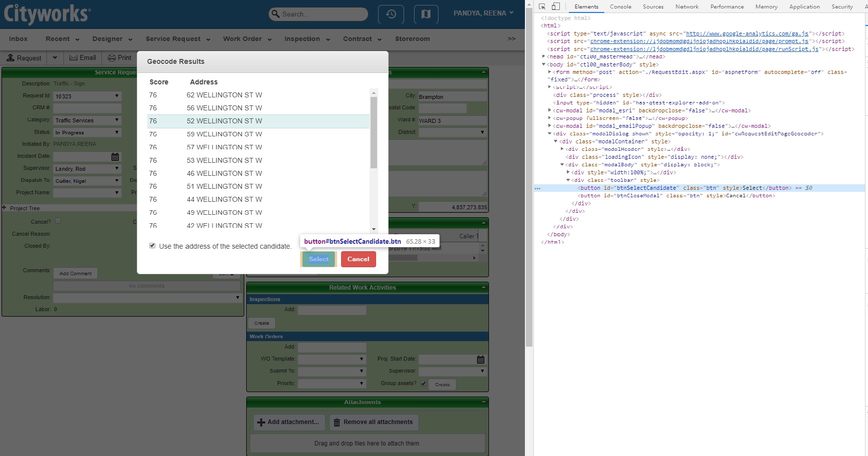The image size is (868, 456).
Task: Click the Print icon on request toolbar
Action: (x=110, y=57)
